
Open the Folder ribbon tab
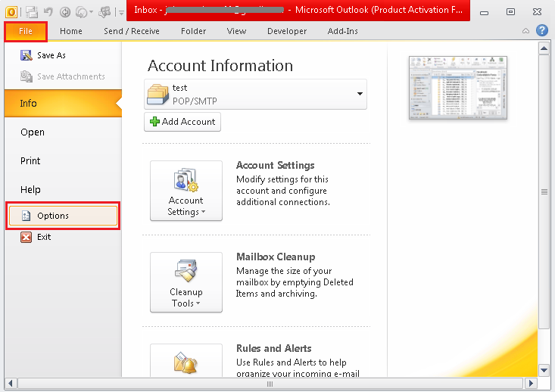(x=193, y=31)
